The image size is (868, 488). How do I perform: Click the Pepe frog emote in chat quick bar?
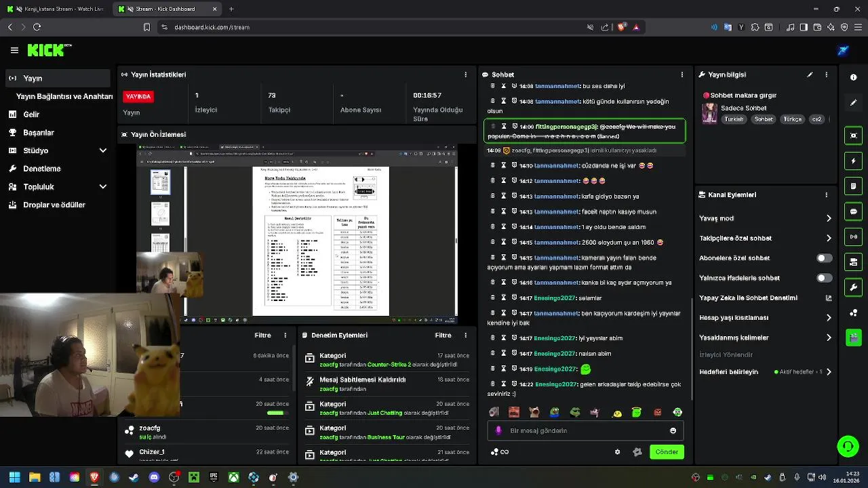coord(555,412)
